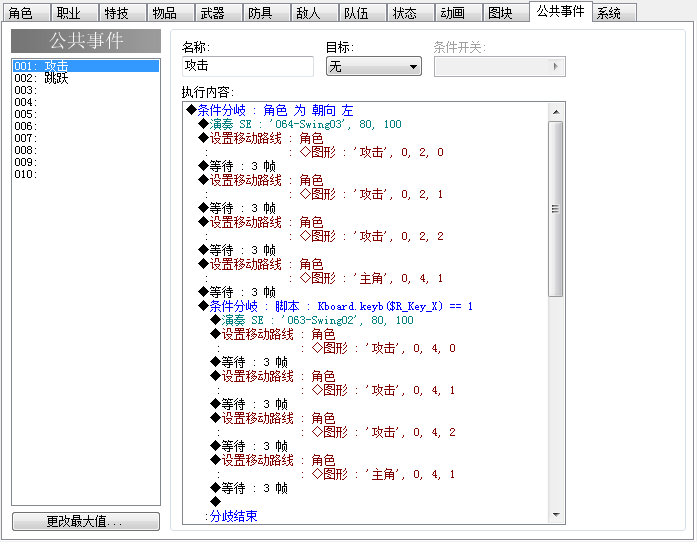Open the 图块 tab
This screenshot has width=697, height=542.
click(506, 13)
